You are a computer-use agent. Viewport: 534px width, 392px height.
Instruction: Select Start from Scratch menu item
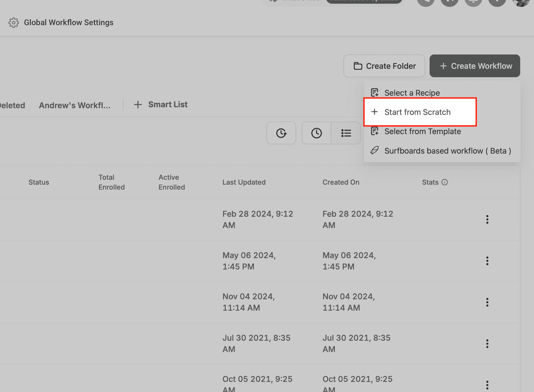pyautogui.click(x=417, y=112)
